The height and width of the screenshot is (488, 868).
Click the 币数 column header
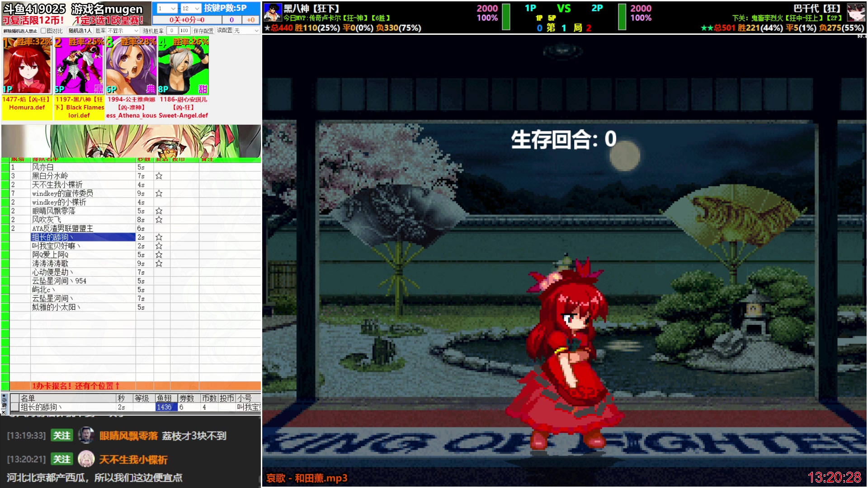coord(209,398)
